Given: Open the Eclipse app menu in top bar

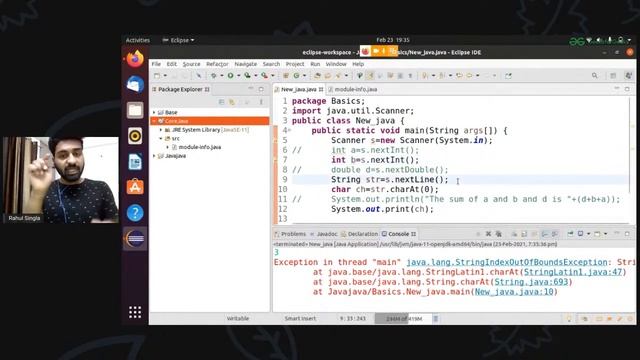Looking at the screenshot, I should click(x=178, y=40).
